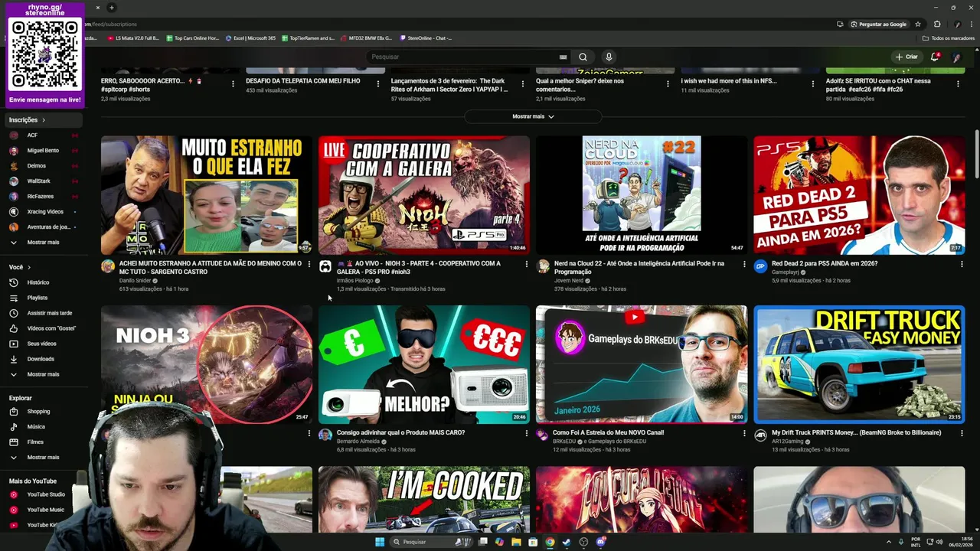The height and width of the screenshot is (551, 980).
Task: Click the Criar button
Action: [x=906, y=57]
